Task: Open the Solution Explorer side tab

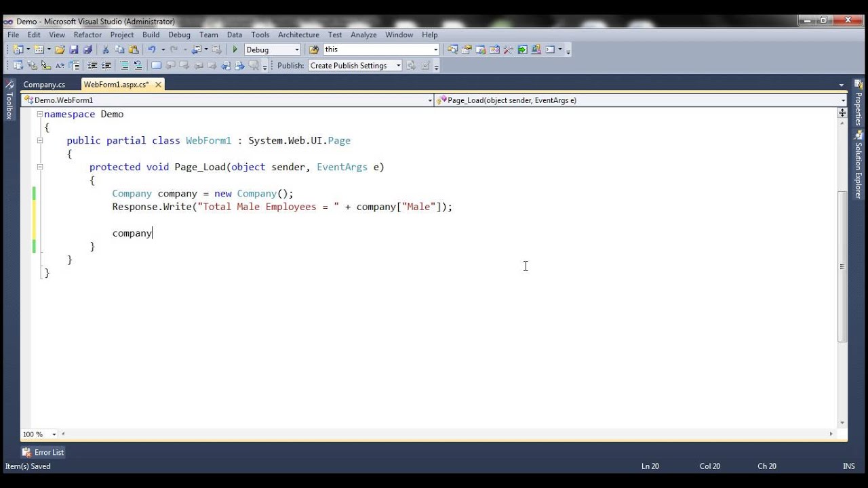Action: 858,164
